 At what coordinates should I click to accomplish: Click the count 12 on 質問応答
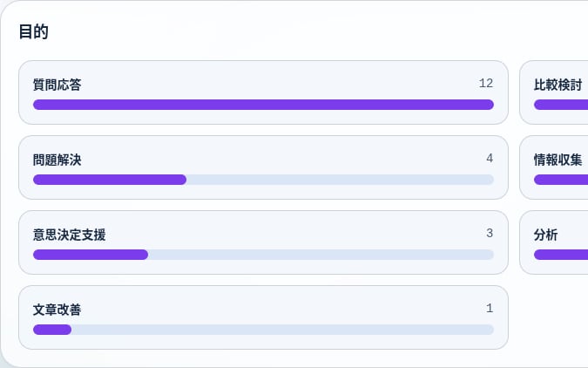(x=485, y=84)
